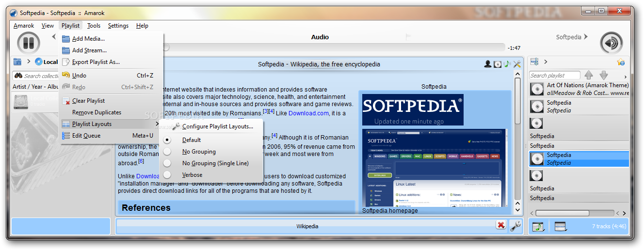
Task: Jump to next playlist search result arrow
Action: 604,75
